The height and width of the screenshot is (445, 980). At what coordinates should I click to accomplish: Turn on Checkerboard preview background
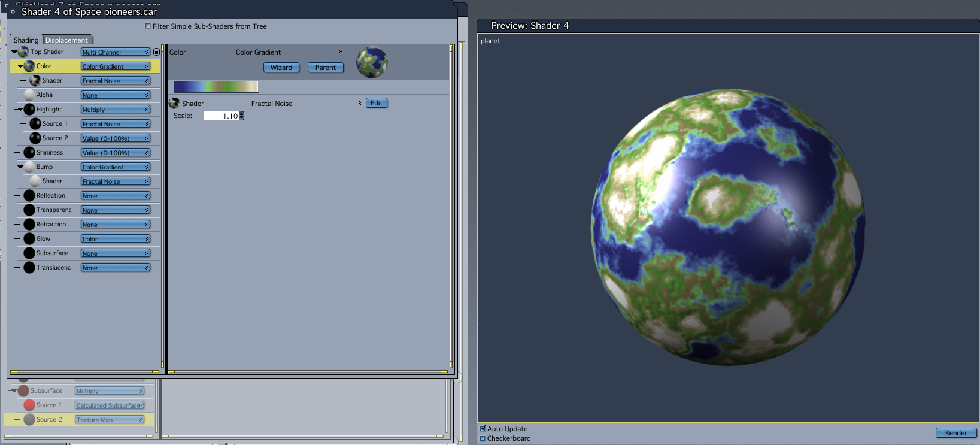pos(483,438)
